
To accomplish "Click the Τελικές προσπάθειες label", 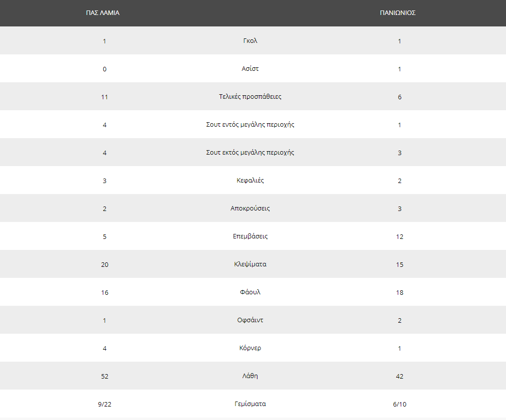I will click(250, 96).
